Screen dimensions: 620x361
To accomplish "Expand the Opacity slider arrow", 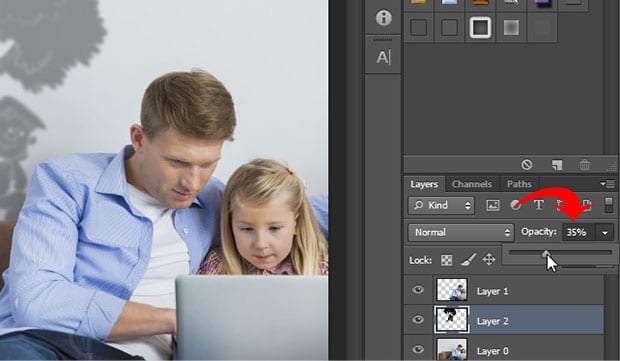I will tap(605, 233).
